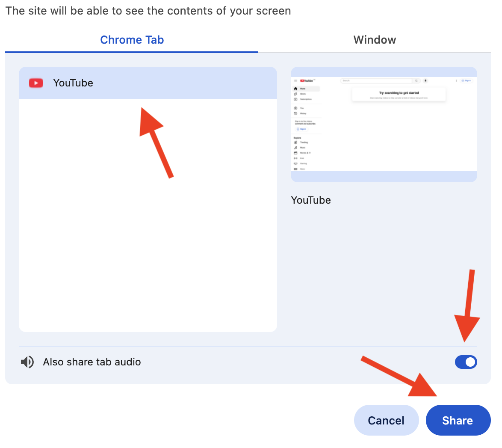
Task: Click the search magnifier icon in preview
Action: 416,81
